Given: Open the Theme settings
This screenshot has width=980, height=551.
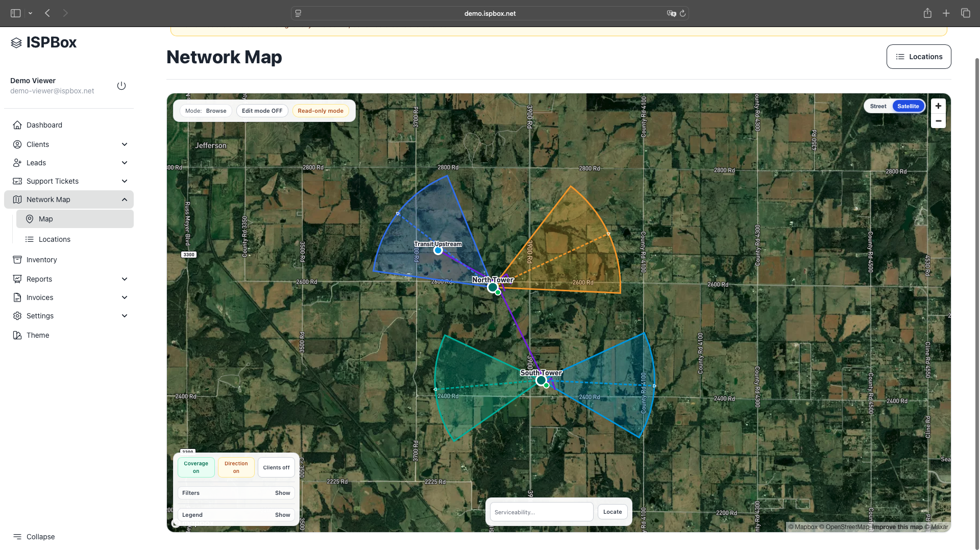Looking at the screenshot, I should pos(37,335).
